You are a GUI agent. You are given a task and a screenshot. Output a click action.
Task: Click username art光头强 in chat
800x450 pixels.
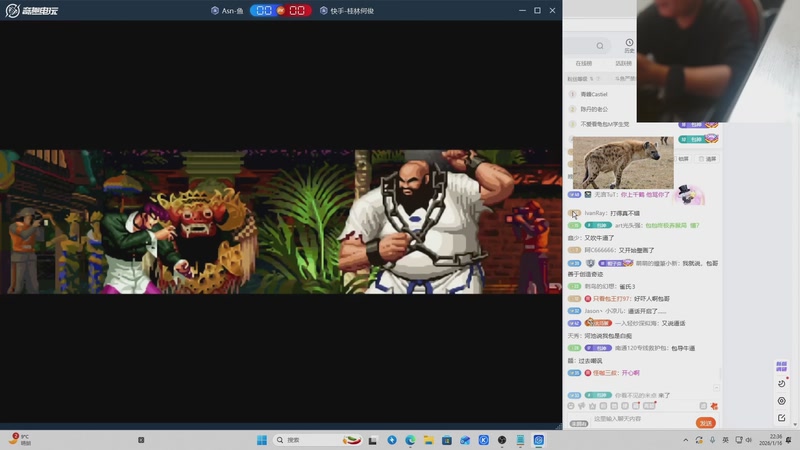[x=628, y=226]
